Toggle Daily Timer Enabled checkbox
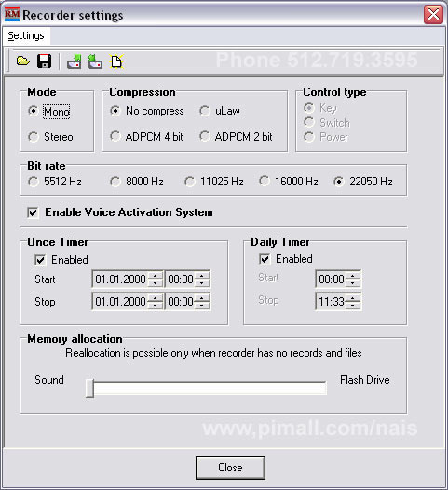Viewport: 448px width, 490px height. 265,259
